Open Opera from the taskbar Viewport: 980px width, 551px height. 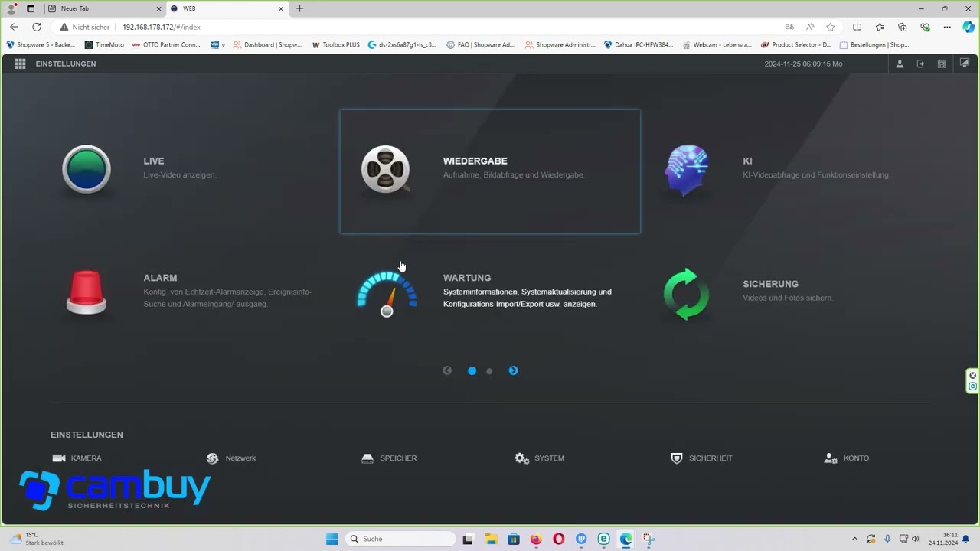pyautogui.click(x=559, y=539)
